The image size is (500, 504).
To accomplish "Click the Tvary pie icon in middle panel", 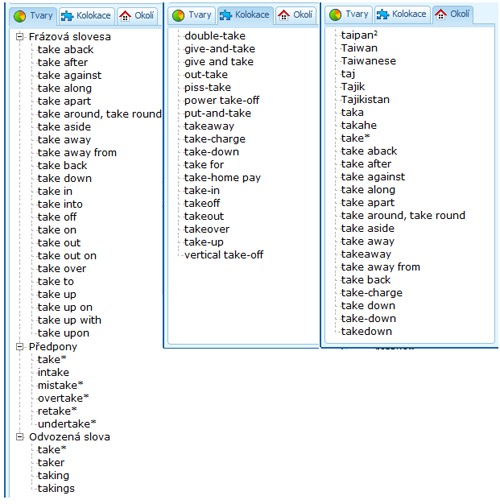I will [178, 15].
